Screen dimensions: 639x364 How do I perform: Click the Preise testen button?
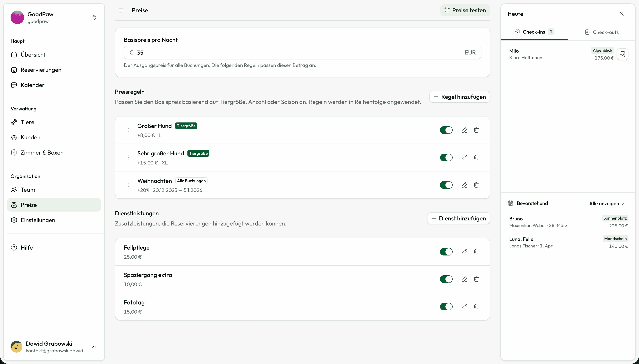tap(465, 10)
